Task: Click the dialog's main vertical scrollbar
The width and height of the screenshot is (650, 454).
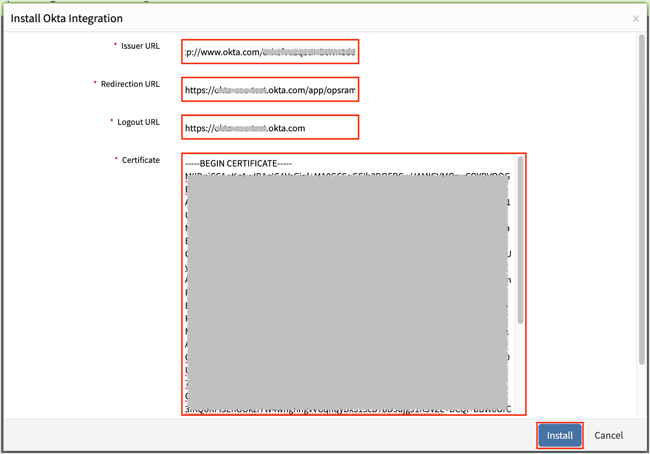Action: coord(642,200)
